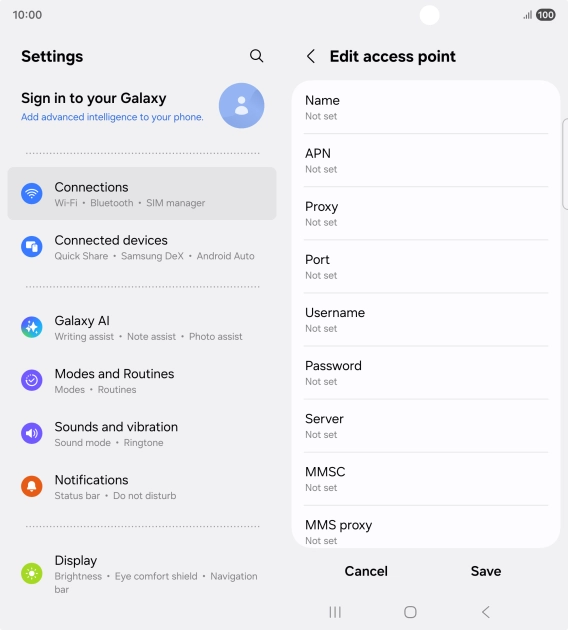Tap the Sounds and vibration speaker icon

pos(32,433)
